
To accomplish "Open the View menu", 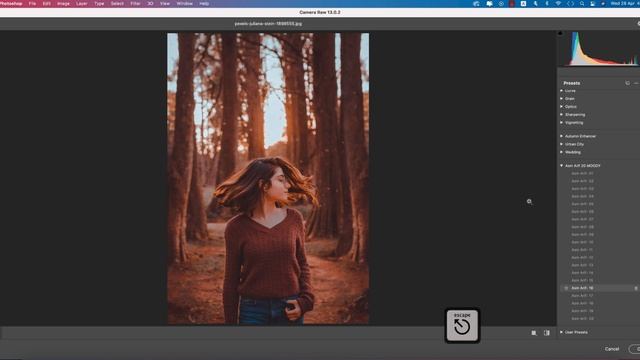I will [165, 4].
